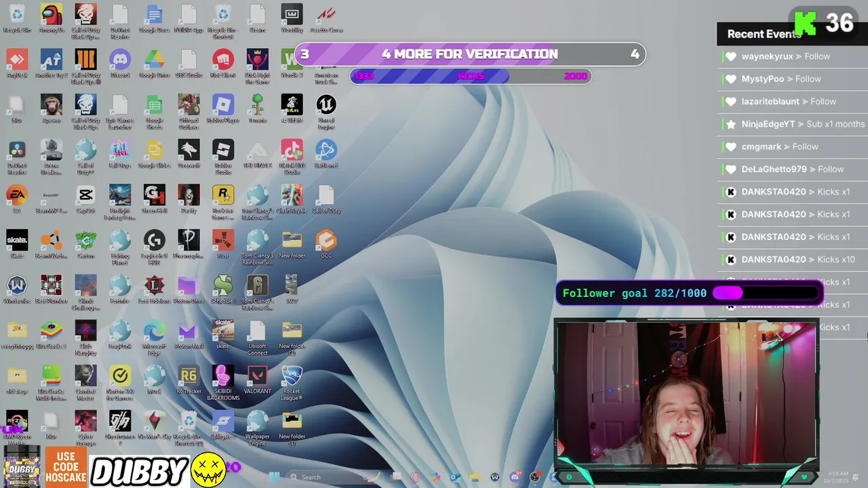Launch Microsoft Edge from the desktop
Viewport: 868px width, 488px height.
tap(155, 338)
